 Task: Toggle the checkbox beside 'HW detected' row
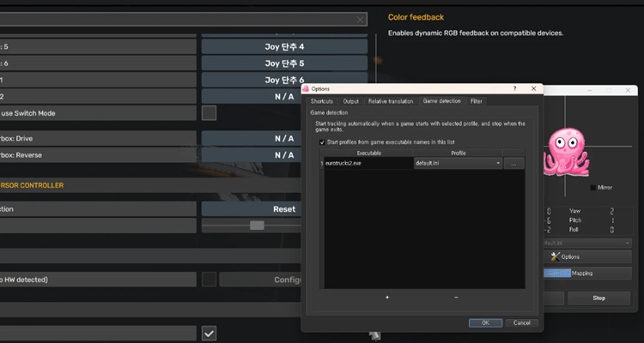coord(209,280)
